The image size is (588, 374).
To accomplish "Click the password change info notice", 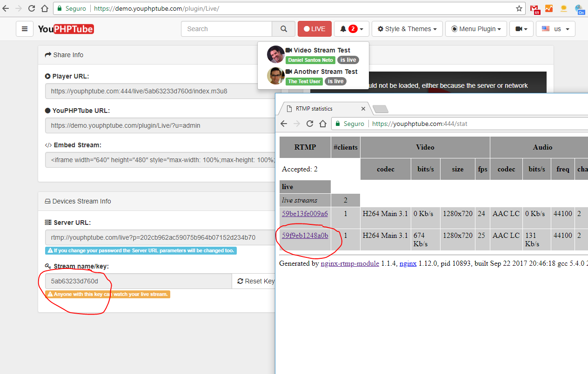I will (x=141, y=250).
